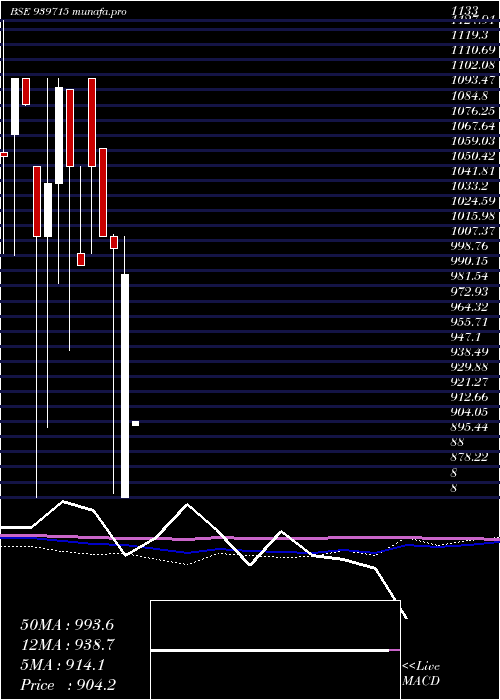Screen dimensions: 500x700
Task: Select the 1119.3 price axis label
Action: (x=469, y=35)
